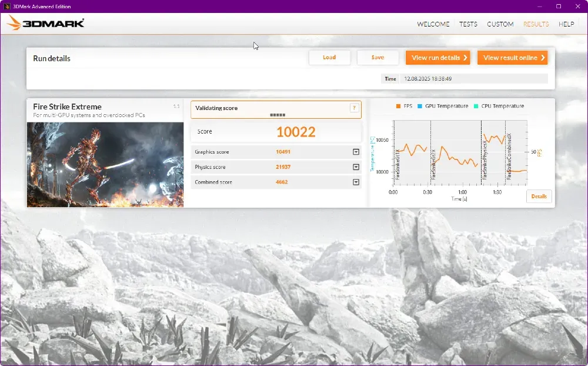Expand the Physics score details
This screenshot has width=588, height=366.
point(356,167)
